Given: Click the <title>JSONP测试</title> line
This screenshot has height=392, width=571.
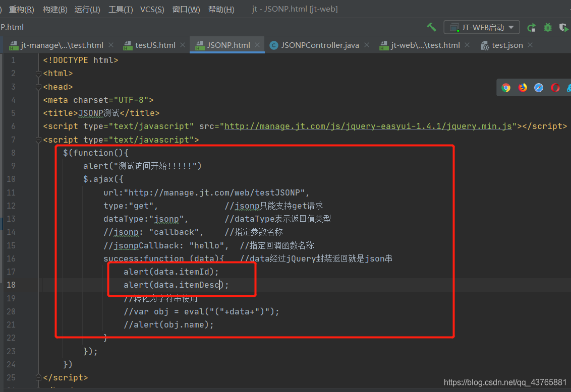Looking at the screenshot, I should click(x=101, y=113).
